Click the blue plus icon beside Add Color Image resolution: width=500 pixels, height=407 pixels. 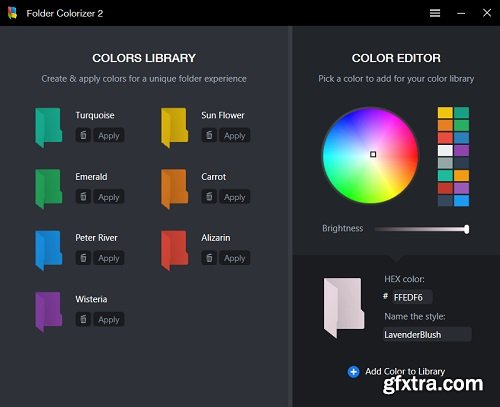click(x=353, y=372)
